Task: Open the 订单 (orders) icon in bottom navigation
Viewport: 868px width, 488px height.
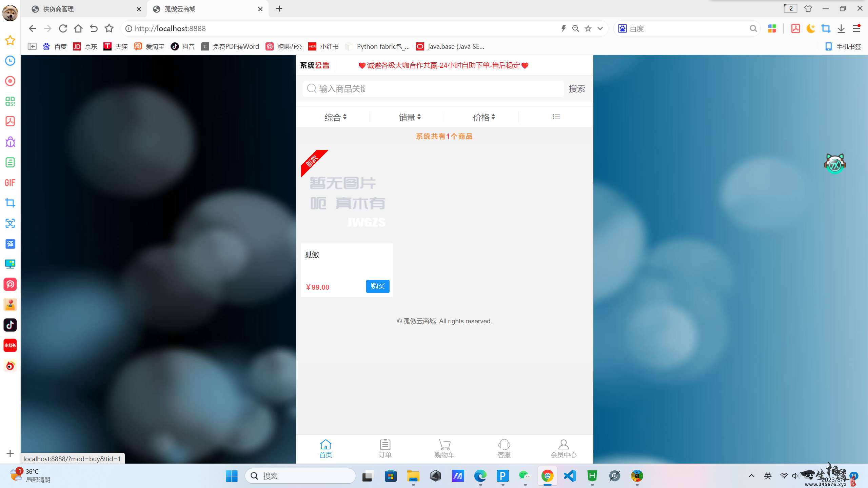Action: [x=385, y=448]
